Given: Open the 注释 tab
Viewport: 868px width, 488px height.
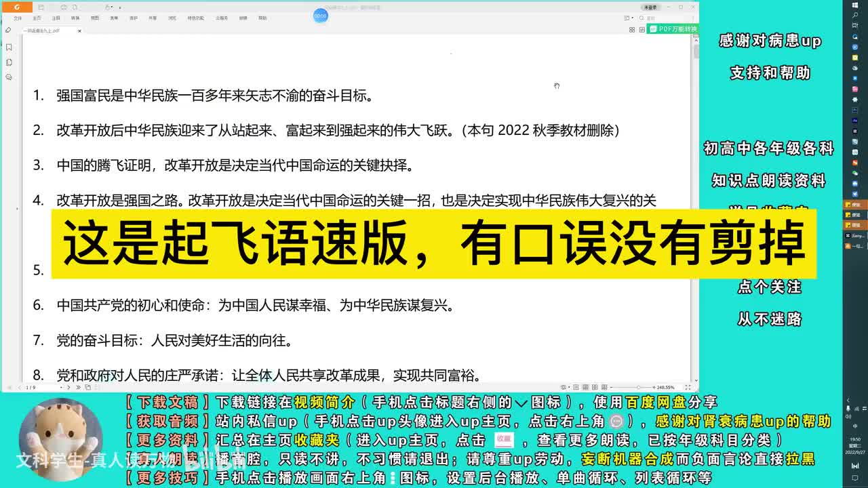Looking at the screenshot, I should (x=56, y=18).
